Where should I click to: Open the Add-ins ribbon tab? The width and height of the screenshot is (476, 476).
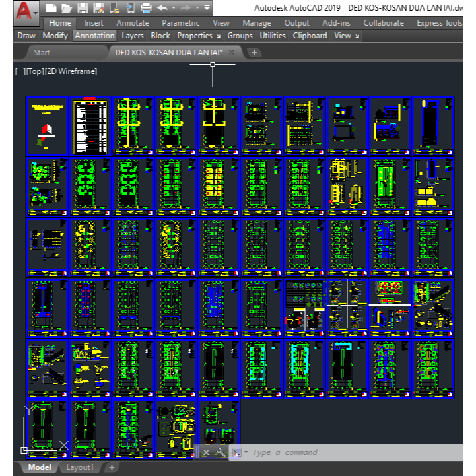[336, 23]
